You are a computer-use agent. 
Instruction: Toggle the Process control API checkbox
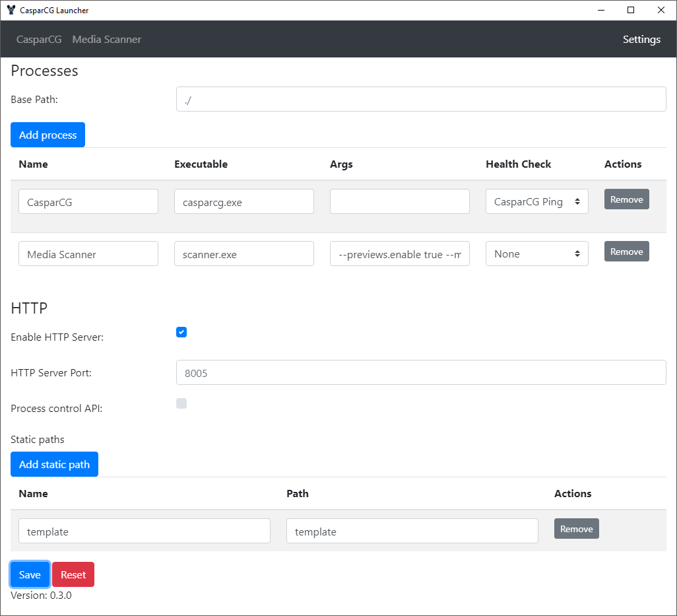tap(181, 403)
